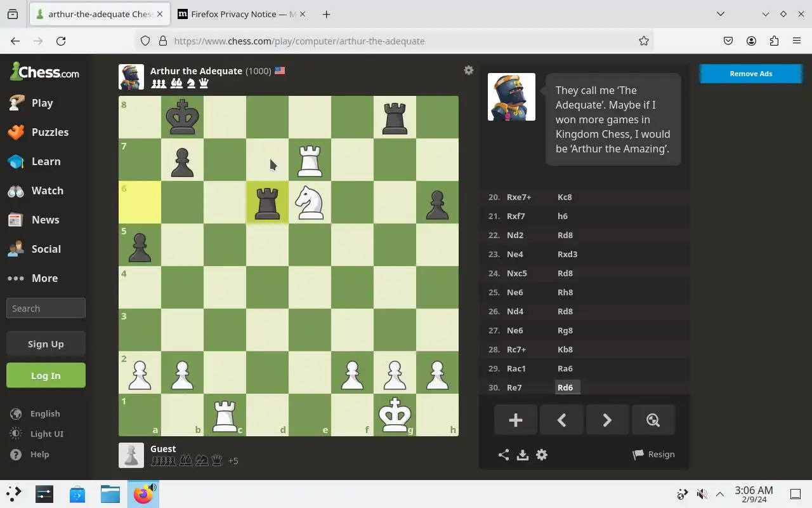Image resolution: width=812 pixels, height=508 pixels.
Task: Go to previous move arrow
Action: pyautogui.click(x=561, y=420)
